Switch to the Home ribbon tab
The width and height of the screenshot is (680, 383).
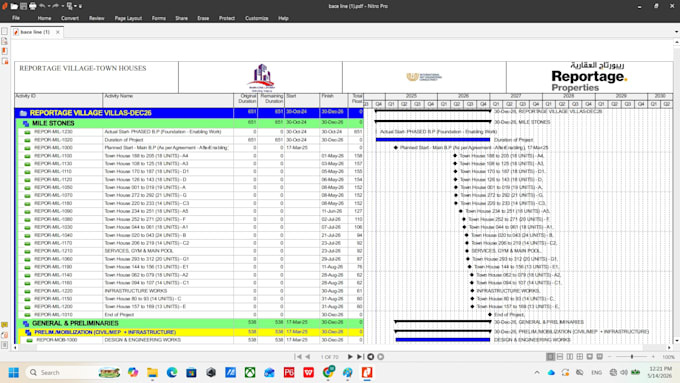tap(44, 18)
